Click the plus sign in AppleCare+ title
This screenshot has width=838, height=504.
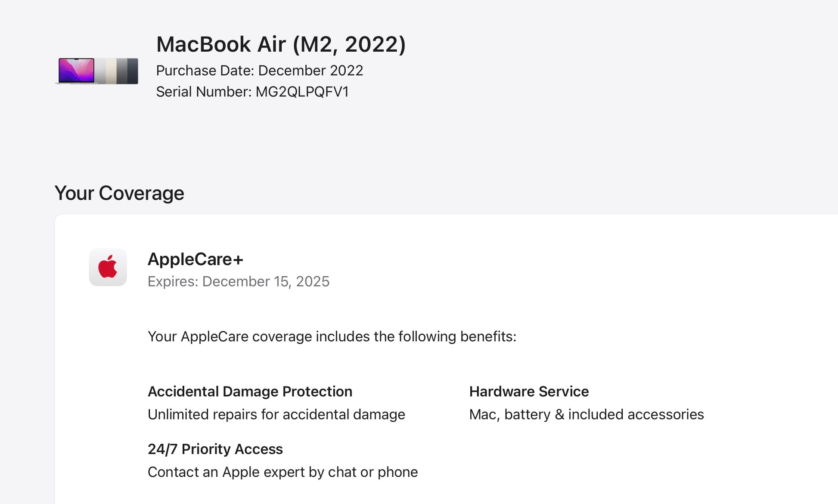tap(238, 260)
